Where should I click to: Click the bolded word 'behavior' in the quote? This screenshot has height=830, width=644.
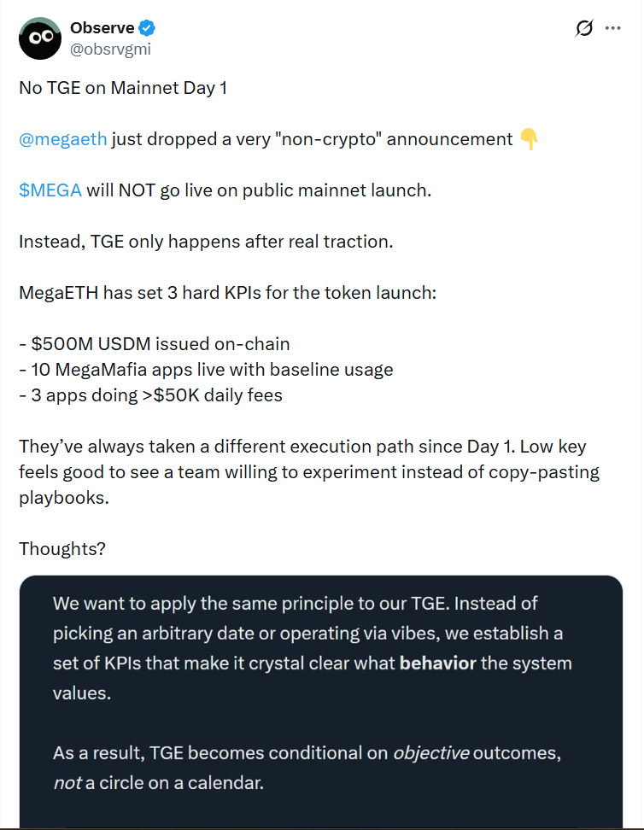point(437,663)
